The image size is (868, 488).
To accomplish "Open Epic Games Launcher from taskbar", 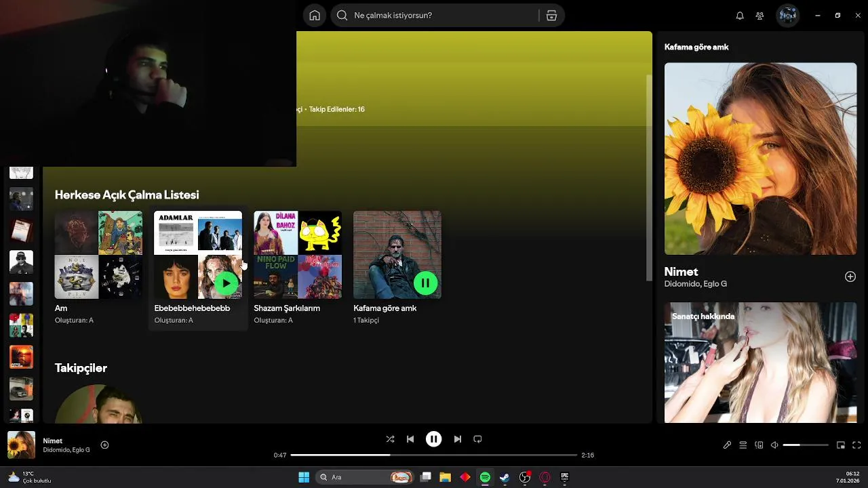I will [564, 477].
